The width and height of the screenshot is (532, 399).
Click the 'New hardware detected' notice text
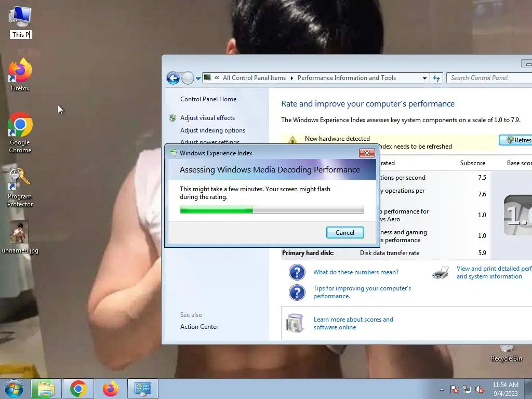337,138
